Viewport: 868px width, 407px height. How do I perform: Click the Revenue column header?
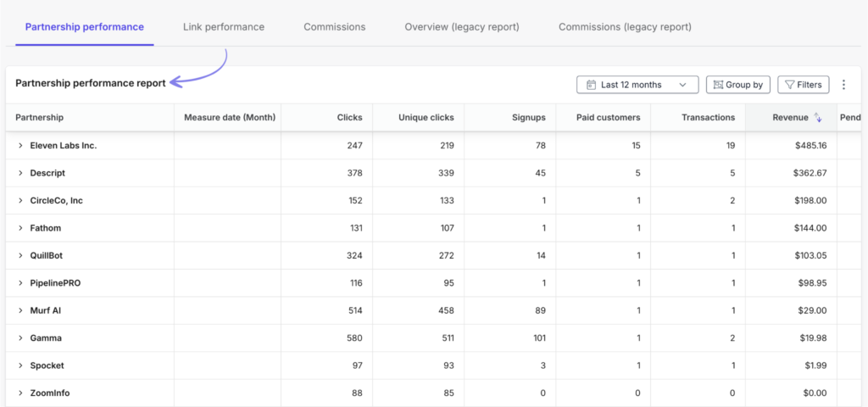tap(791, 117)
